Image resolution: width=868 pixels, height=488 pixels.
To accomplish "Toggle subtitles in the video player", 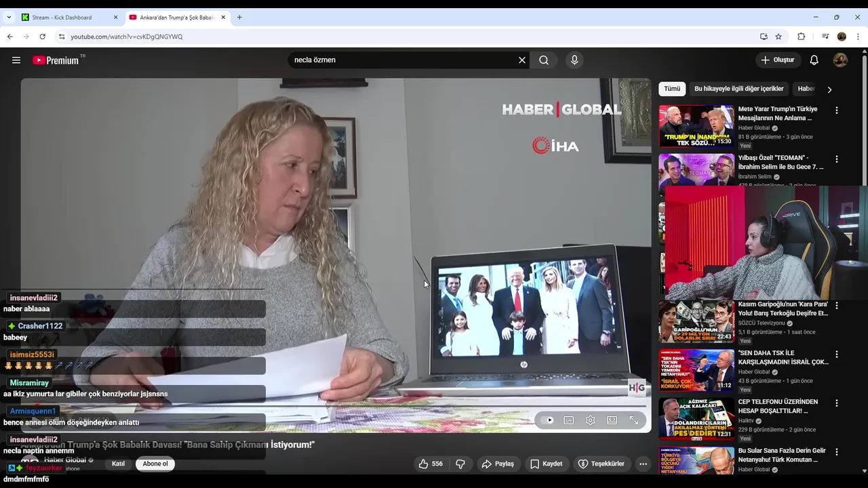I will [x=569, y=420].
